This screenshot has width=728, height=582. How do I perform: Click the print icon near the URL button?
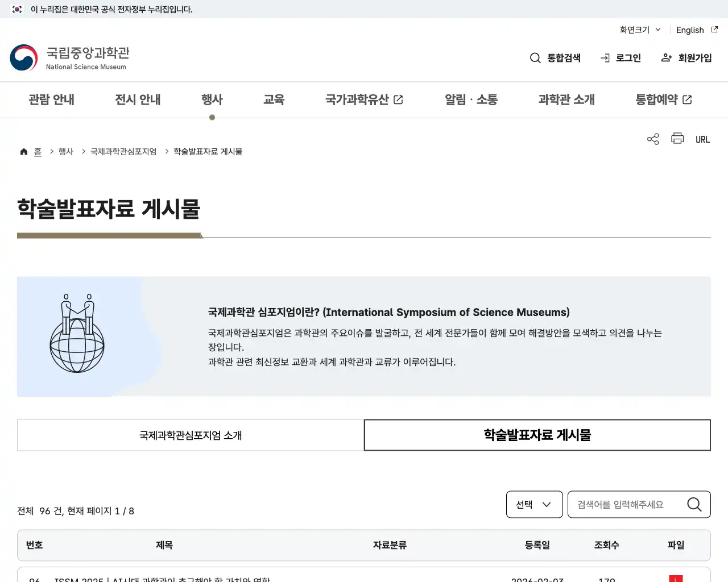pyautogui.click(x=677, y=139)
